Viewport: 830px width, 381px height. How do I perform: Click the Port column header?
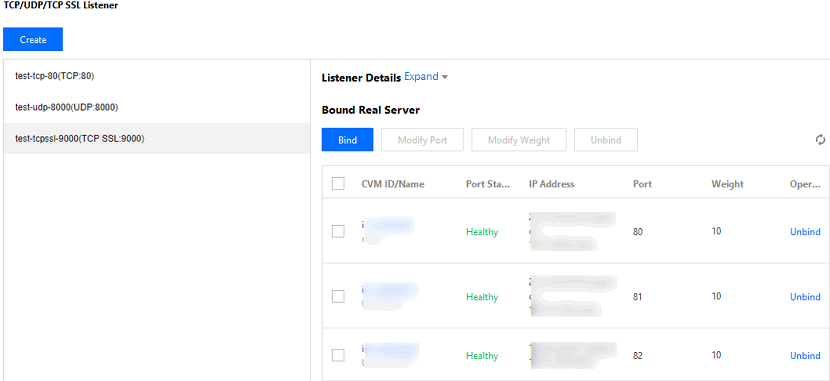tap(642, 184)
